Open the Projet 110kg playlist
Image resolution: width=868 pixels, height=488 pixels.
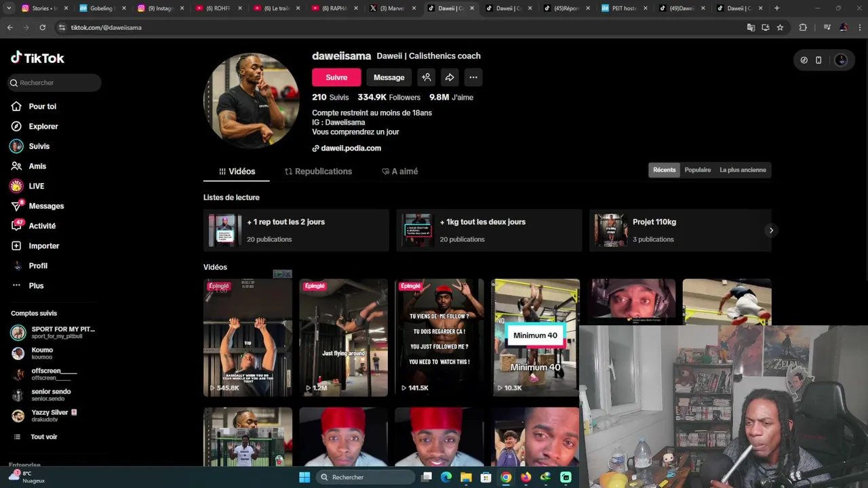[x=680, y=230]
